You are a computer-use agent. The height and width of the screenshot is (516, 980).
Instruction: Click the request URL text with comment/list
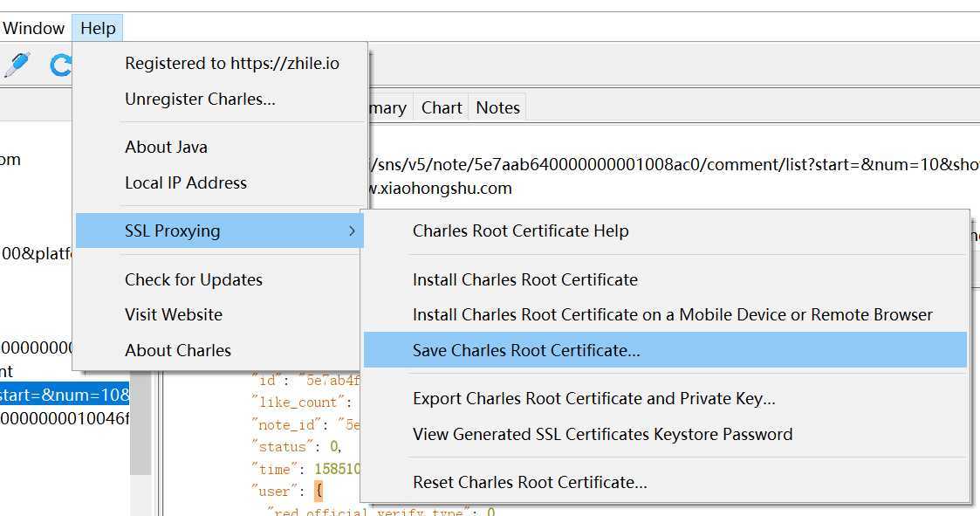675,164
